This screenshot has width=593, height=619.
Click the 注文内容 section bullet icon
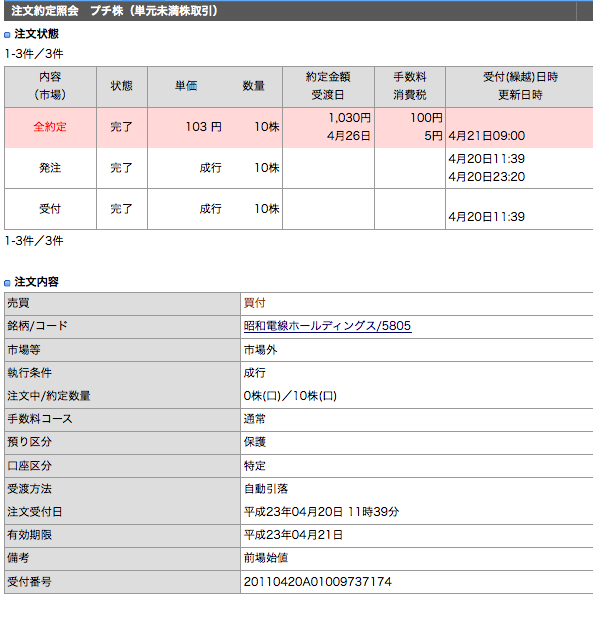(x=7, y=283)
